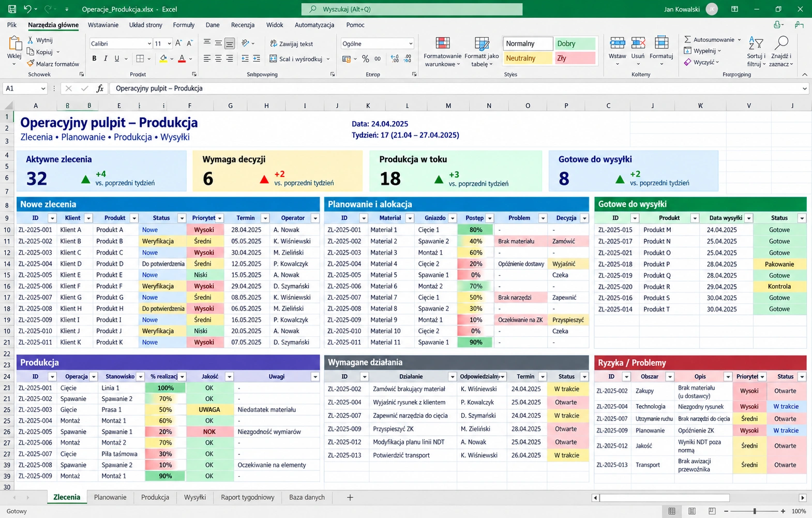Click Format as Table (Formatuj jako tabelę)
Image resolution: width=812 pixels, height=518 pixels.
pyautogui.click(x=482, y=52)
